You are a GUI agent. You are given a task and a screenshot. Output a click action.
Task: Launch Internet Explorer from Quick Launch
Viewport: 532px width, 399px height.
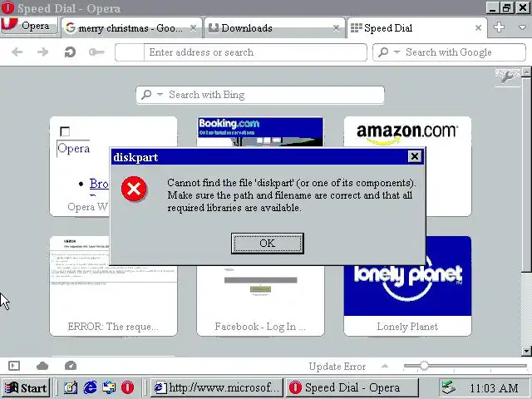[90, 388]
